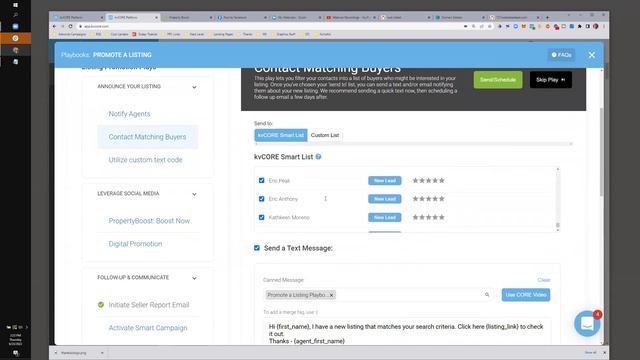Viewport: 640px width, 360px height.
Task: Click Show all downloads
Action: [590, 353]
